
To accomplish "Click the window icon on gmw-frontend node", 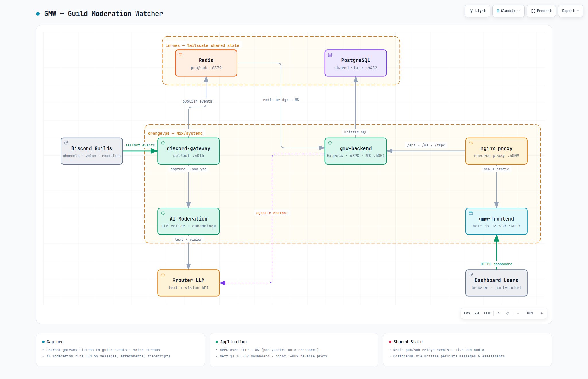I will [471, 213].
